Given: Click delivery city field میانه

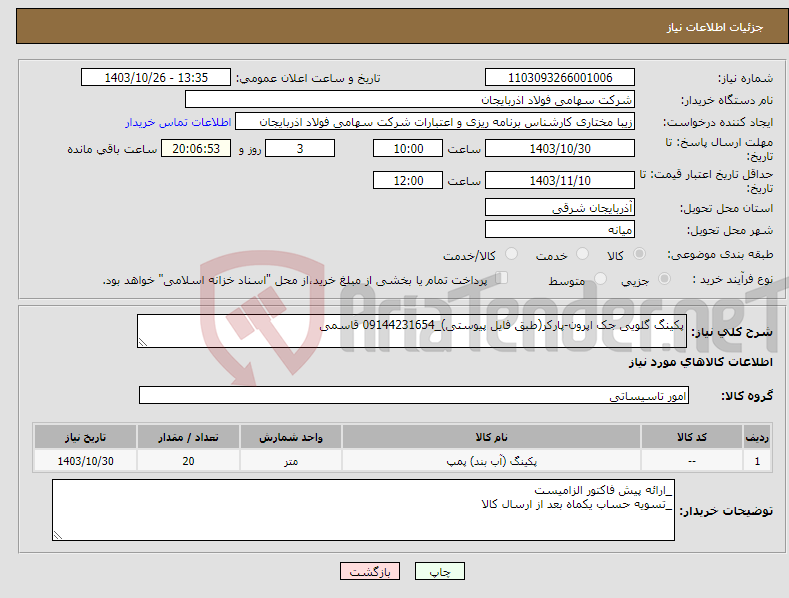Looking at the screenshot, I should tap(560, 230).
